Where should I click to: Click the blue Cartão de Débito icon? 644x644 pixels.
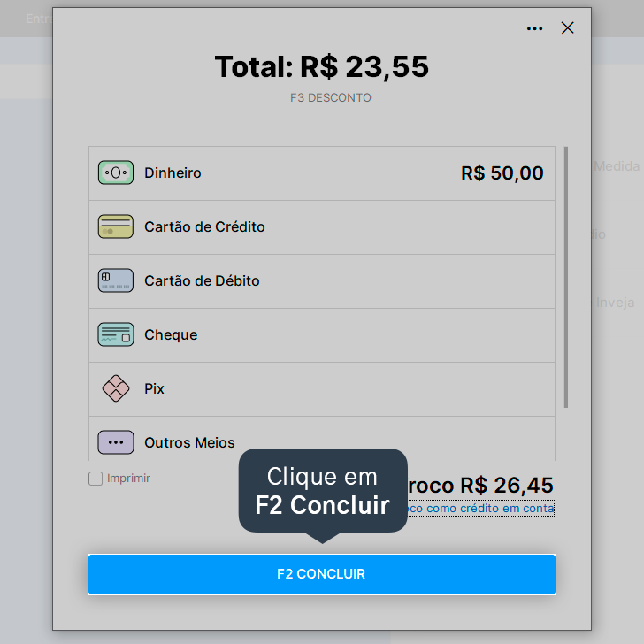point(115,280)
